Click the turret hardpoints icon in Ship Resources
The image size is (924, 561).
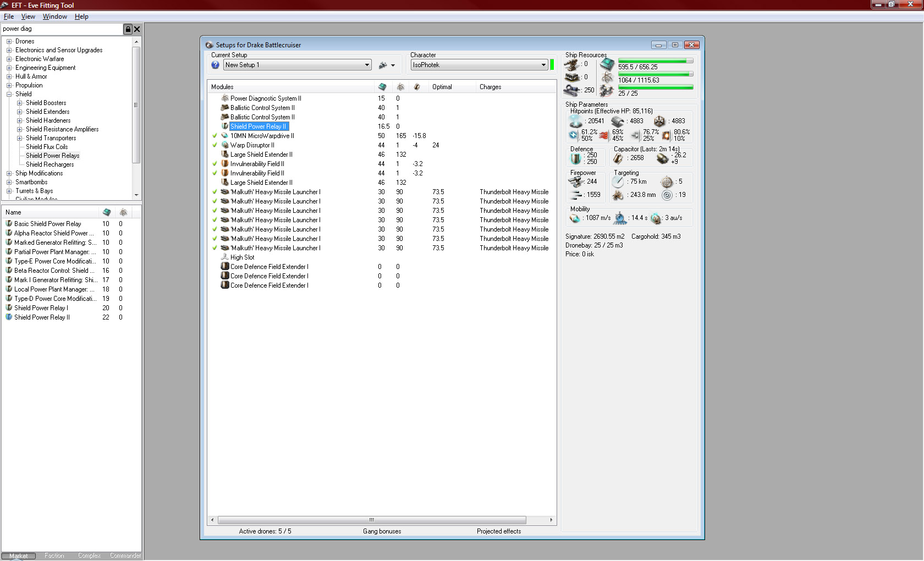click(572, 64)
